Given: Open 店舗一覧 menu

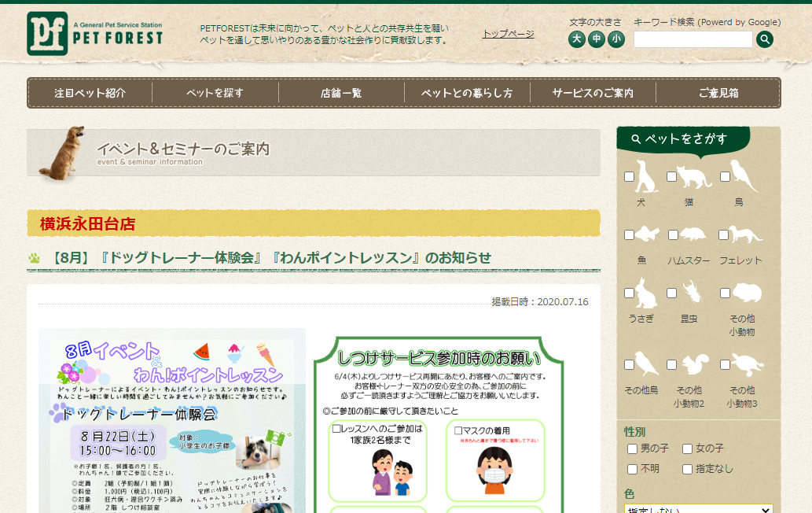Looking at the screenshot, I should (x=340, y=94).
